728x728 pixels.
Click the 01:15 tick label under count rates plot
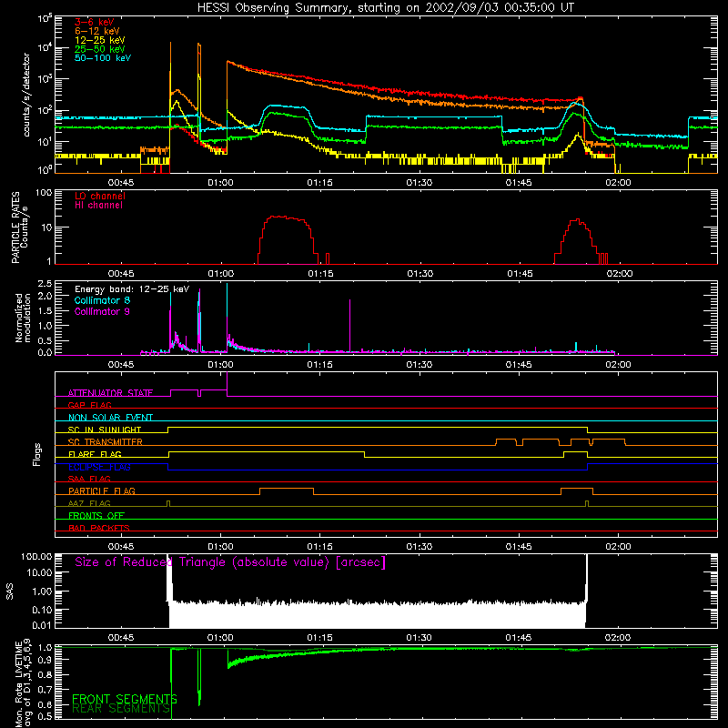tap(320, 183)
